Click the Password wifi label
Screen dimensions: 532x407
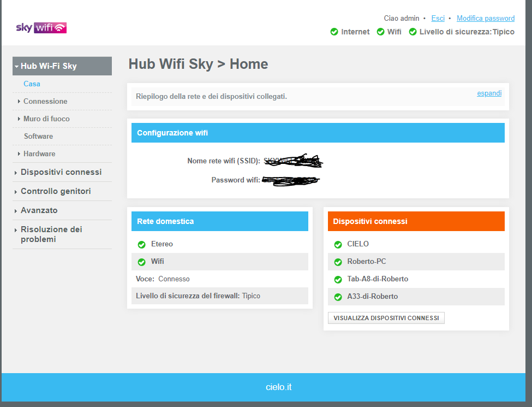(236, 180)
